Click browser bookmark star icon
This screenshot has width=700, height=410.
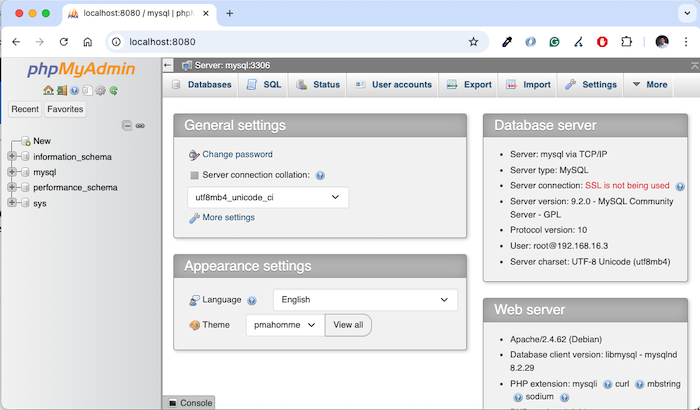point(473,42)
